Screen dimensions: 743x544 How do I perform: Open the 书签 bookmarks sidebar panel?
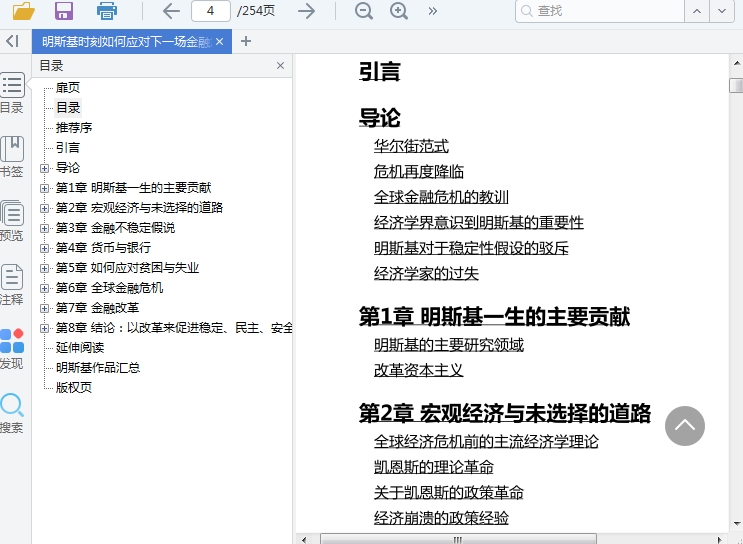point(12,156)
